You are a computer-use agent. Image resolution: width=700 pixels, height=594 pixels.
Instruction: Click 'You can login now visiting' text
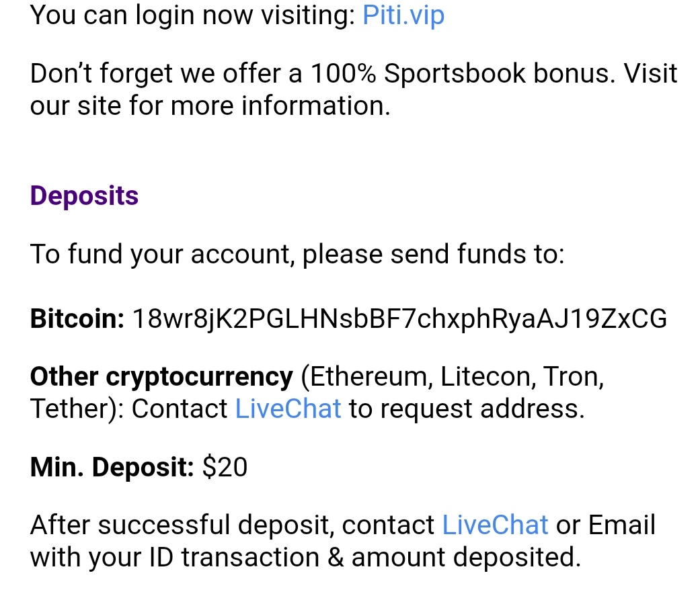pos(192,16)
